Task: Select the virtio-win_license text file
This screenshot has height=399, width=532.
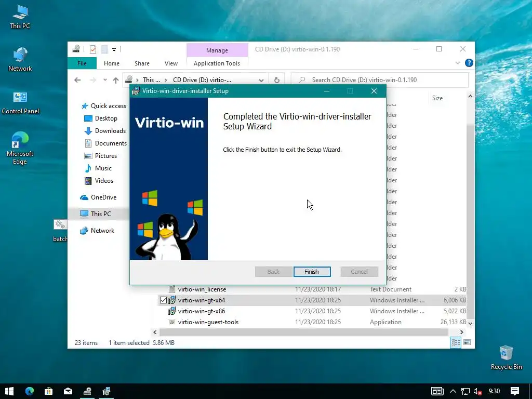Action: (202, 289)
